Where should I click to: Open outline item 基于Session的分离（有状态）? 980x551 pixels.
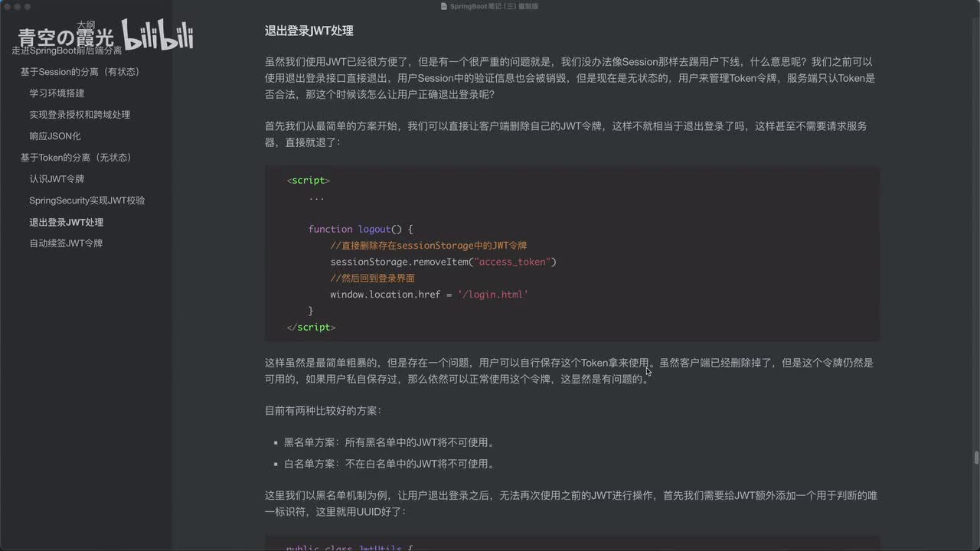coord(80,72)
